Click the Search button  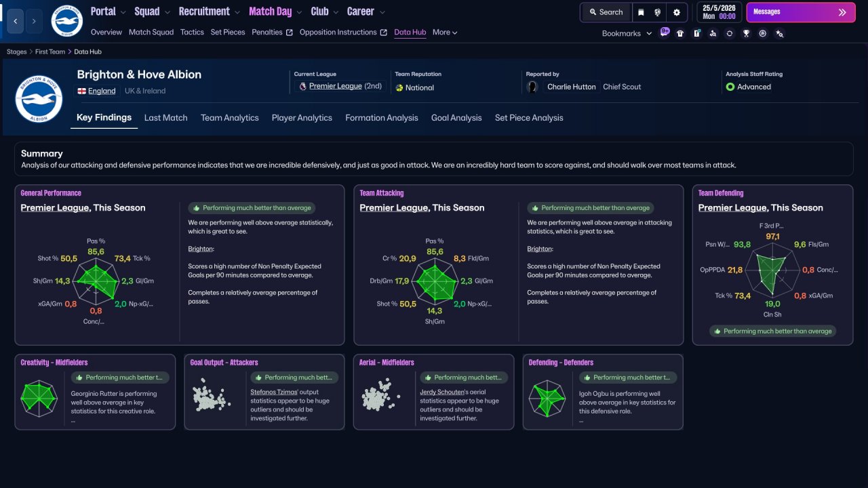606,12
